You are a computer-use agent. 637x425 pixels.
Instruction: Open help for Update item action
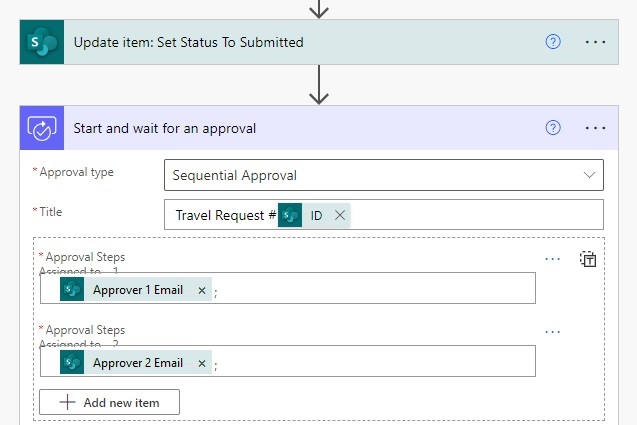(x=553, y=42)
